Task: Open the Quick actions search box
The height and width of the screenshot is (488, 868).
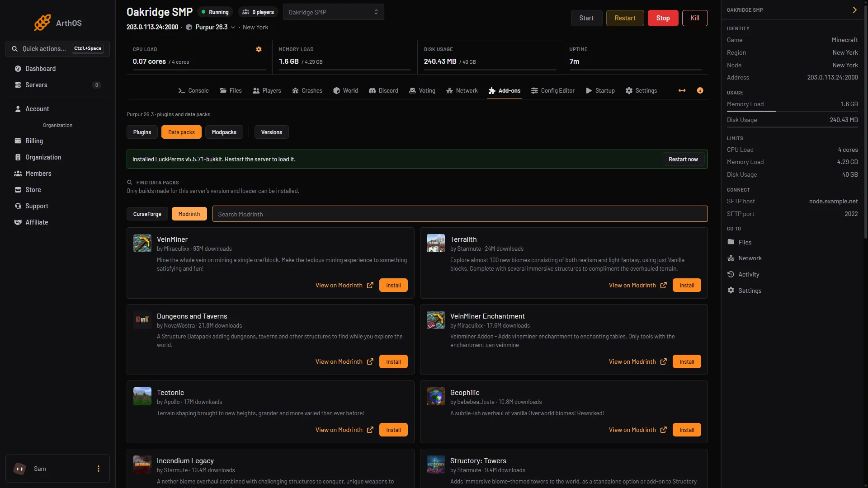Action: (x=57, y=49)
